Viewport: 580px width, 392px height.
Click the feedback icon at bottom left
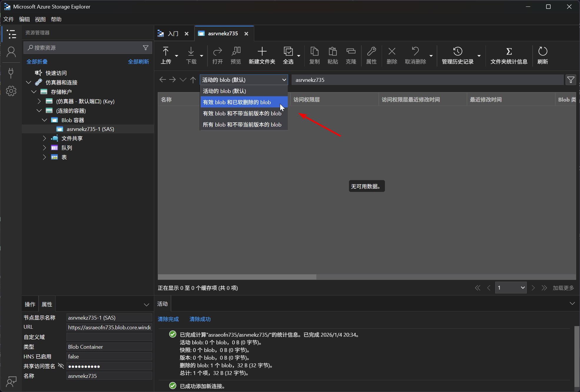[11, 382]
